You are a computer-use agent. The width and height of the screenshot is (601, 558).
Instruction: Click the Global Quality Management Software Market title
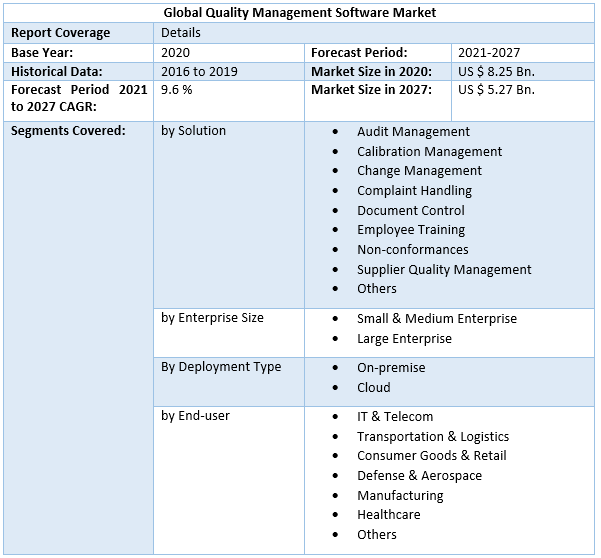click(x=299, y=13)
